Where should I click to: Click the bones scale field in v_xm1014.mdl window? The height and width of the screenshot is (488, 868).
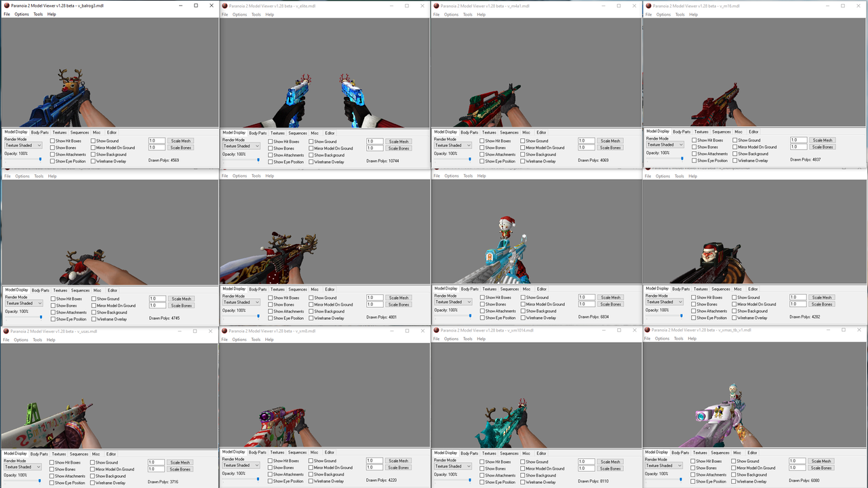click(x=586, y=469)
